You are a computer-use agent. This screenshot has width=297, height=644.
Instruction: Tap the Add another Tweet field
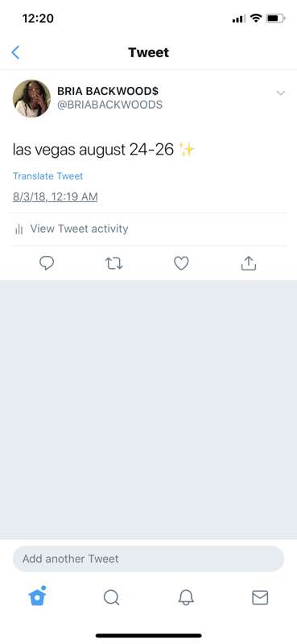tap(148, 559)
